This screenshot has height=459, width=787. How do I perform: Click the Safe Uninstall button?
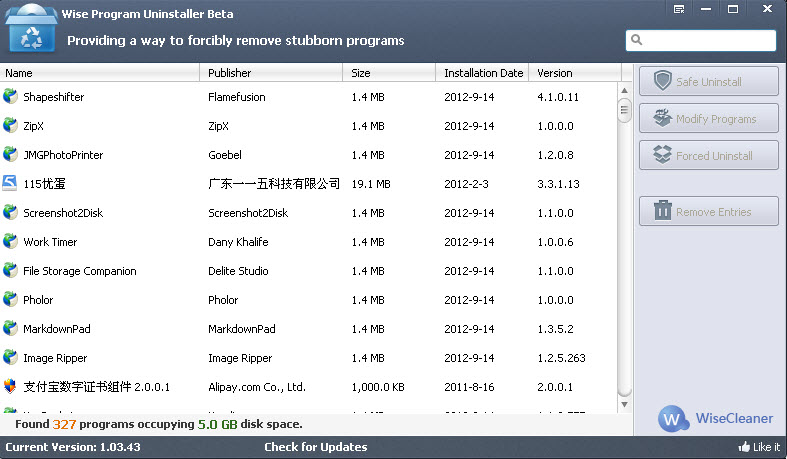coord(709,81)
